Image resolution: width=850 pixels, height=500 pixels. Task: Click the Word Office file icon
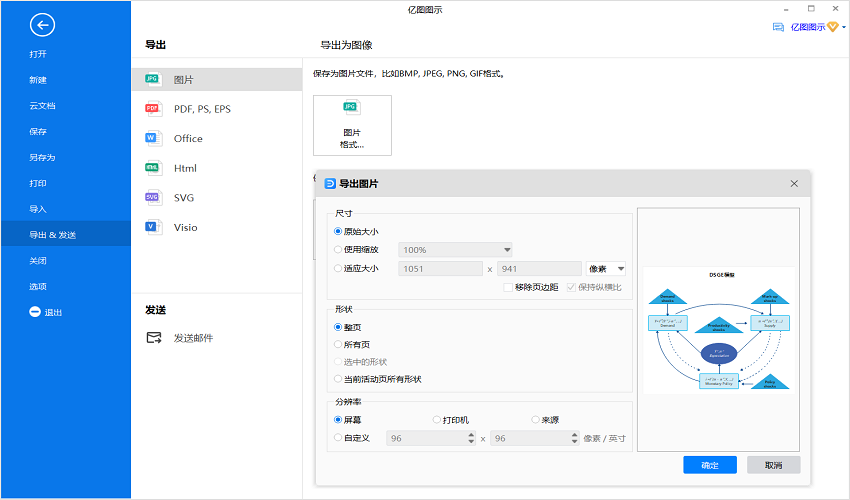point(153,138)
